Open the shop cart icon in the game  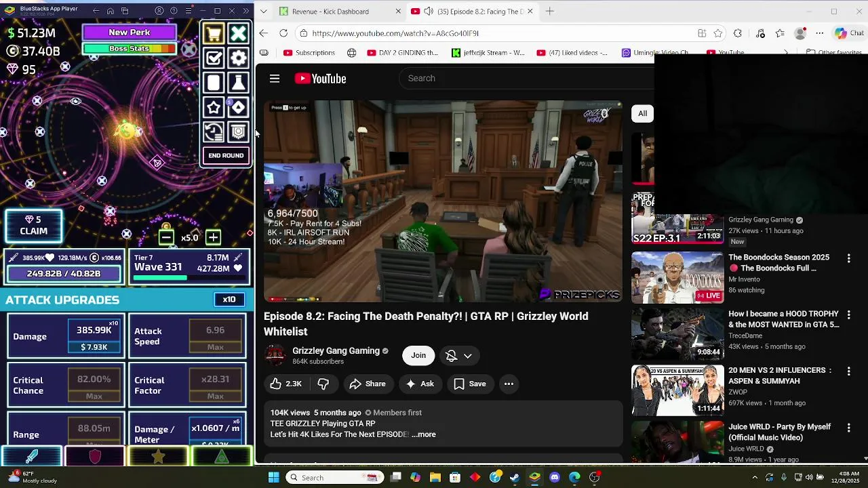214,34
